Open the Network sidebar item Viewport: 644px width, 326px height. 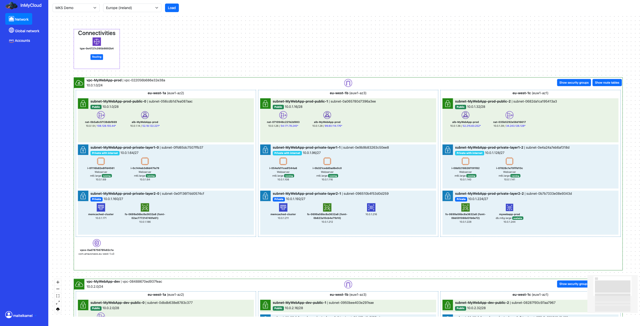tap(19, 19)
